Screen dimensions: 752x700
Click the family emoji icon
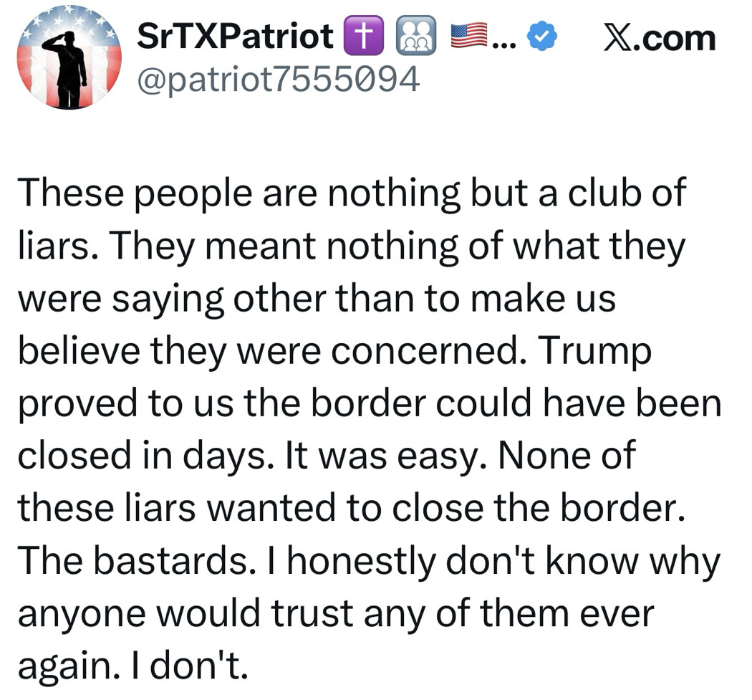416,37
